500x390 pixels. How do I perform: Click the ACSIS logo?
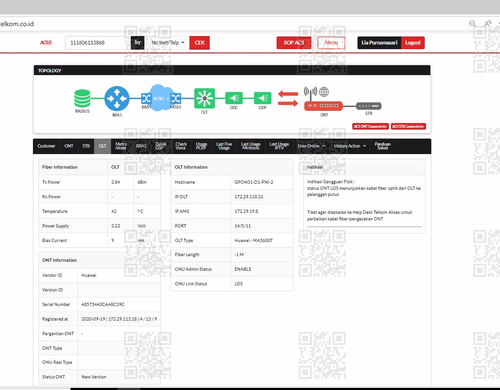pos(46,43)
